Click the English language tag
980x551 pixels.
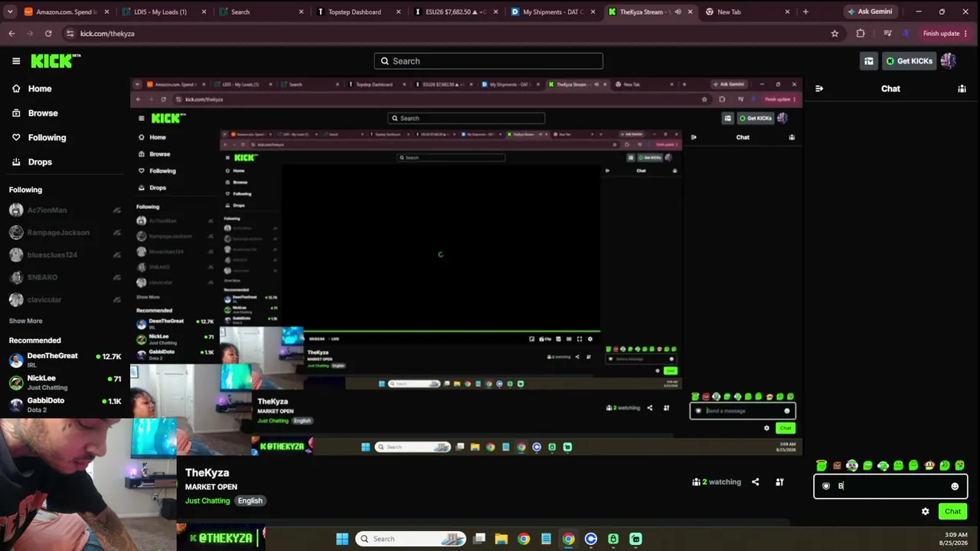point(250,500)
